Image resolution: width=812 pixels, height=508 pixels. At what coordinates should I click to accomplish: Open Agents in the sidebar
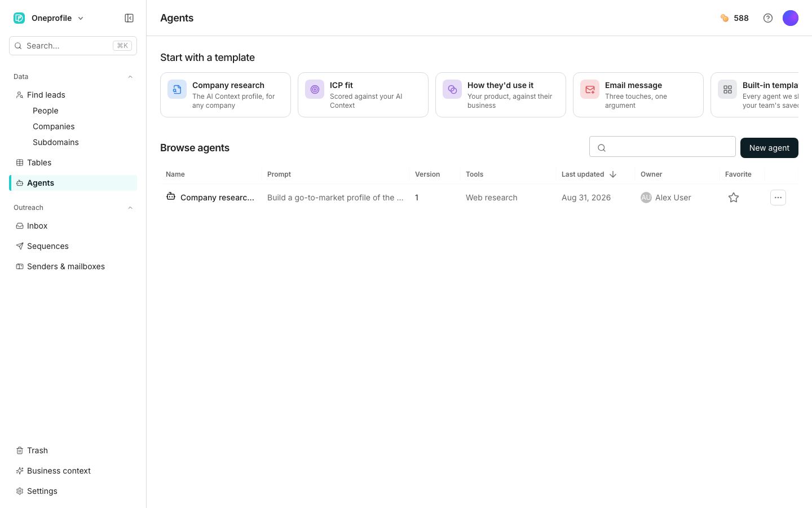coord(73,183)
